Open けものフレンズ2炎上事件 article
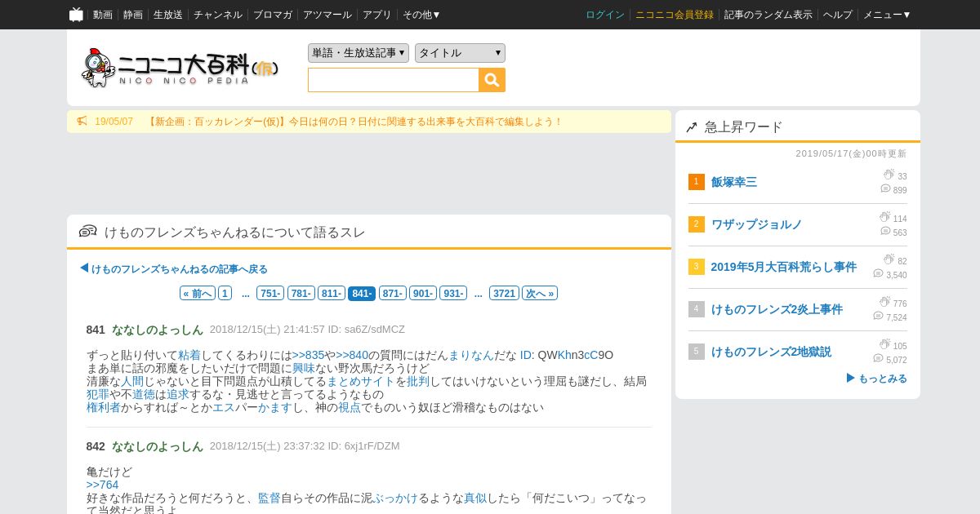980x514 pixels. pyautogui.click(x=777, y=309)
